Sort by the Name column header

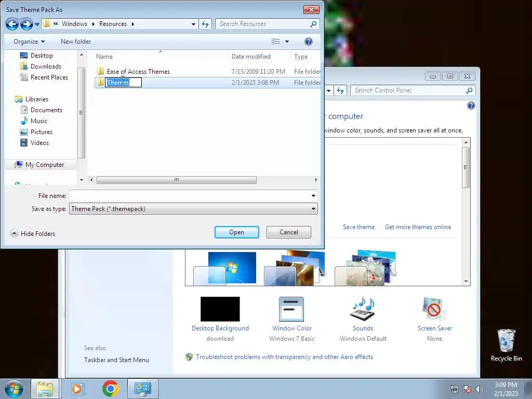104,57
